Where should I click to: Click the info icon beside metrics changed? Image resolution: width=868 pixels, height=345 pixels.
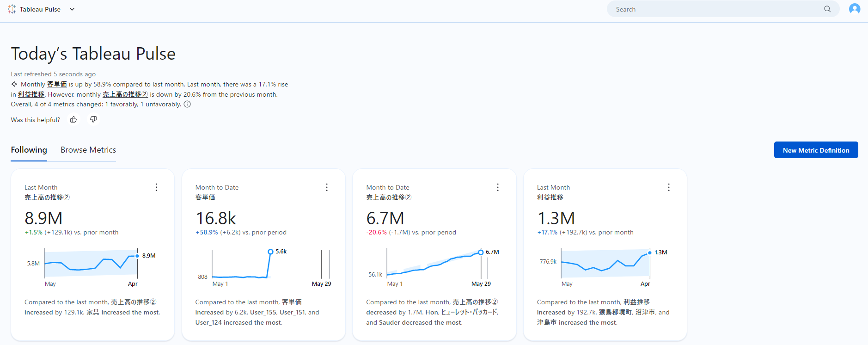point(187,104)
